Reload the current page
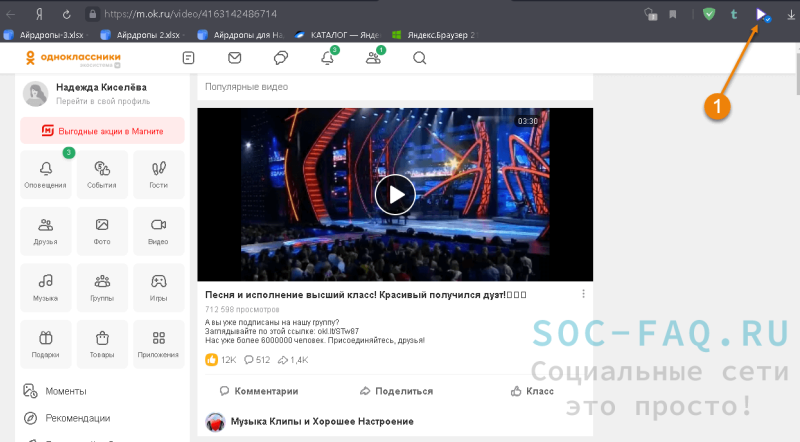800x442 pixels. tap(66, 14)
